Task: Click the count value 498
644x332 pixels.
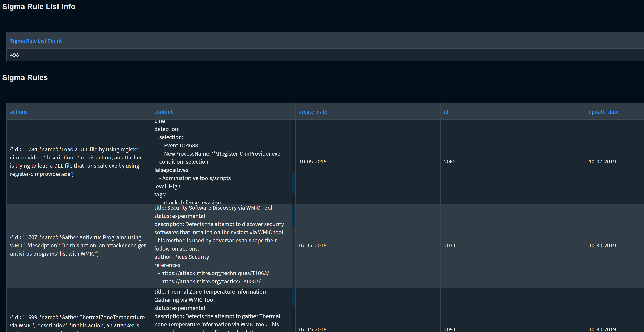Action: (x=14, y=55)
